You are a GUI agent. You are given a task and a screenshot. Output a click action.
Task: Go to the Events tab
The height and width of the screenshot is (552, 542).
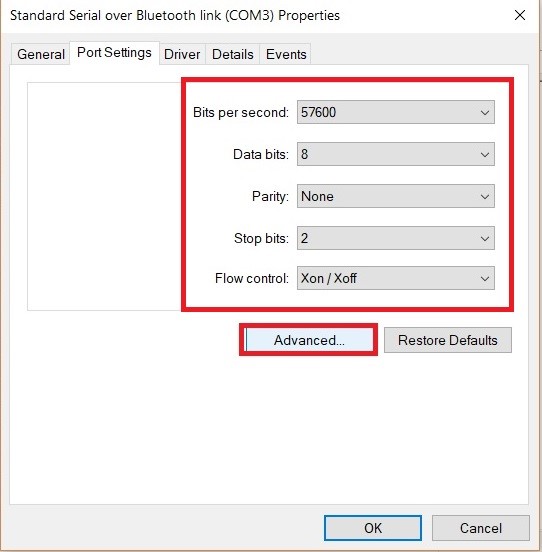click(x=286, y=54)
